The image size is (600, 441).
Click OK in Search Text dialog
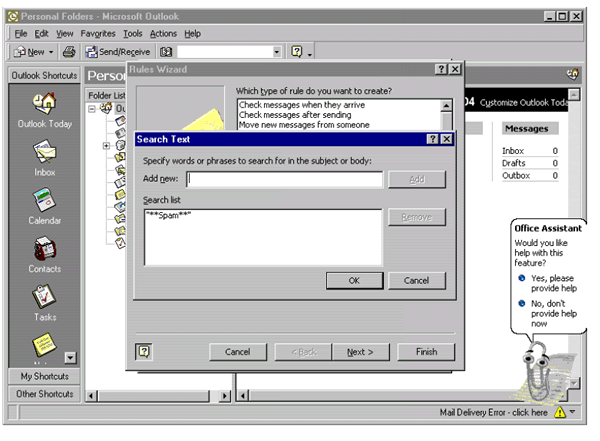click(354, 281)
